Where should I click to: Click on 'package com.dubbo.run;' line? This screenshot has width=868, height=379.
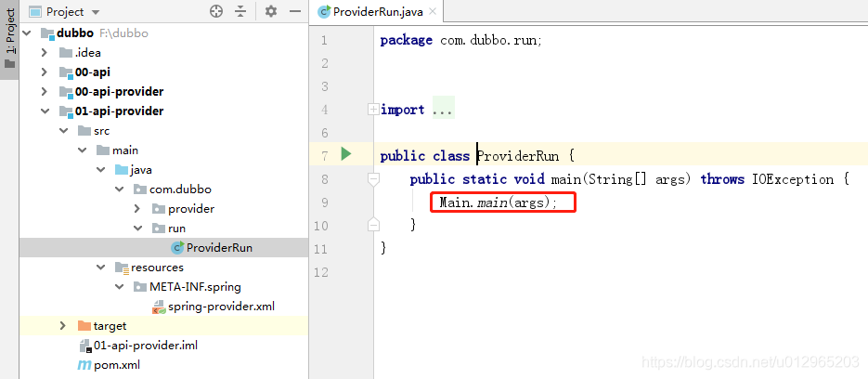pyautogui.click(x=461, y=40)
